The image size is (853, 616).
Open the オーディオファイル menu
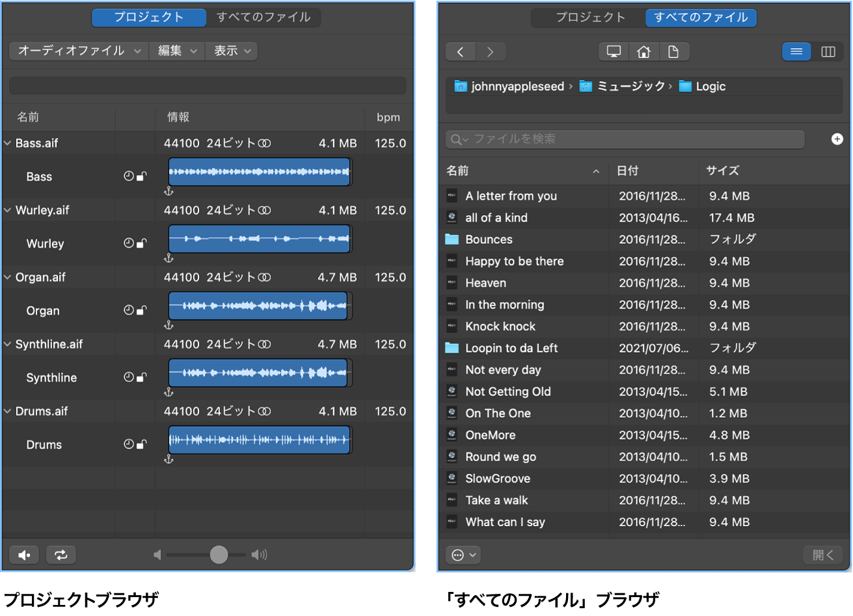(77, 51)
